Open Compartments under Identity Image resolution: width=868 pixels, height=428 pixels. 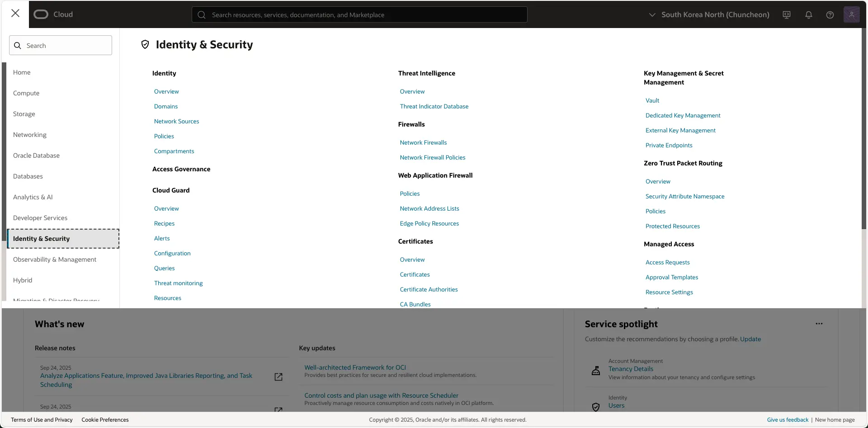point(174,151)
